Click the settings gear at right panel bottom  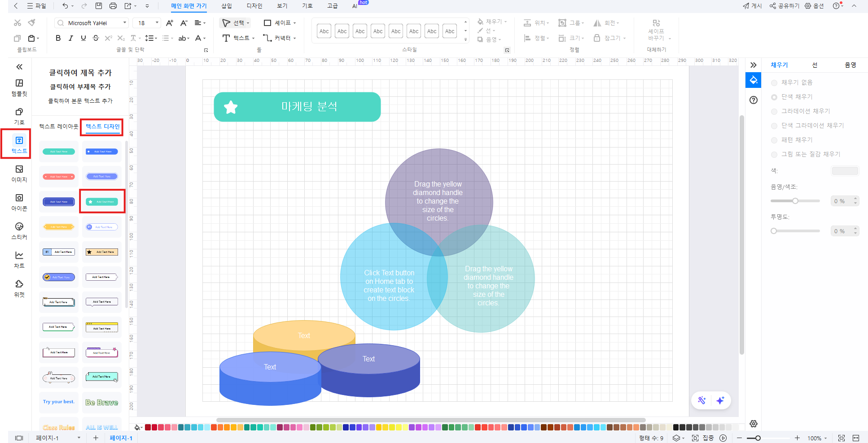tap(754, 424)
